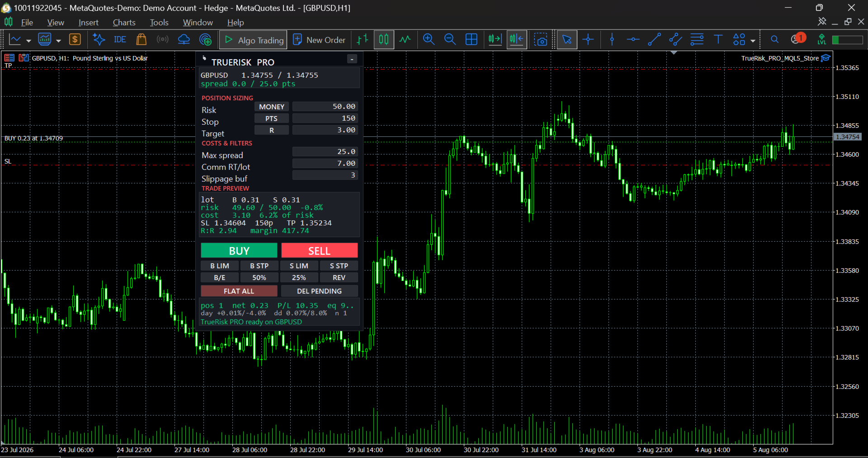Toggle the Risk MONEY mode button

(272, 107)
